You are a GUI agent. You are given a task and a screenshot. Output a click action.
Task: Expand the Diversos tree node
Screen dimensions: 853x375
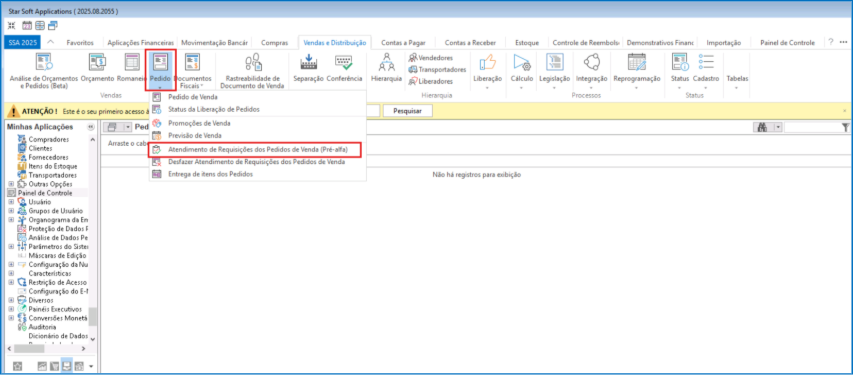11,300
